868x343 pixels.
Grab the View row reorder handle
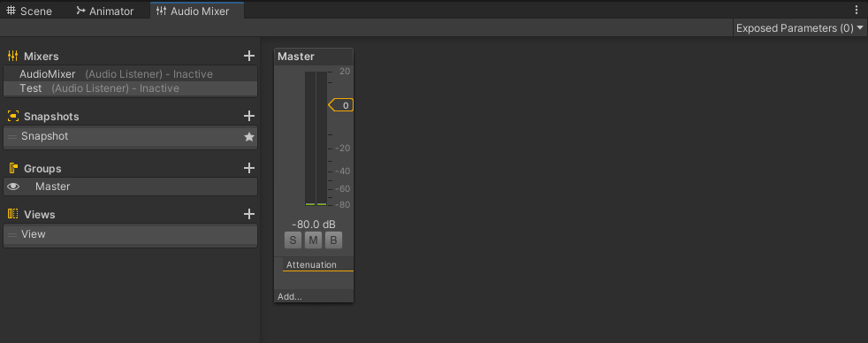point(12,234)
